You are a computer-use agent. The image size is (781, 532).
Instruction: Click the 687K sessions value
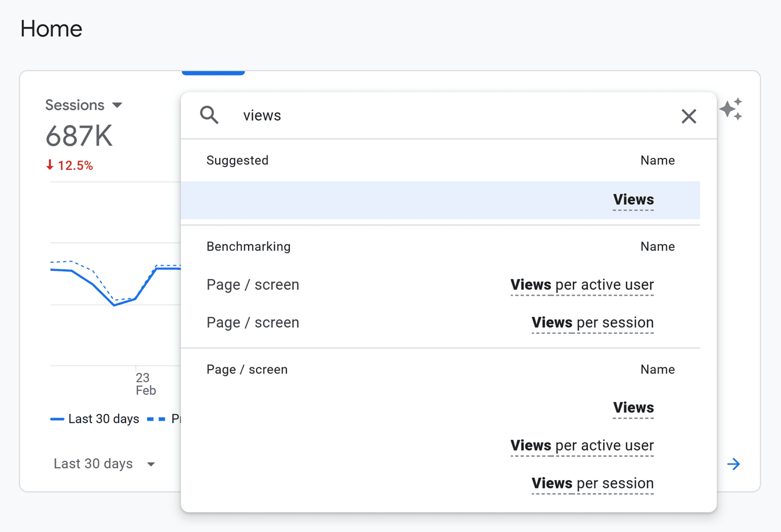(79, 135)
